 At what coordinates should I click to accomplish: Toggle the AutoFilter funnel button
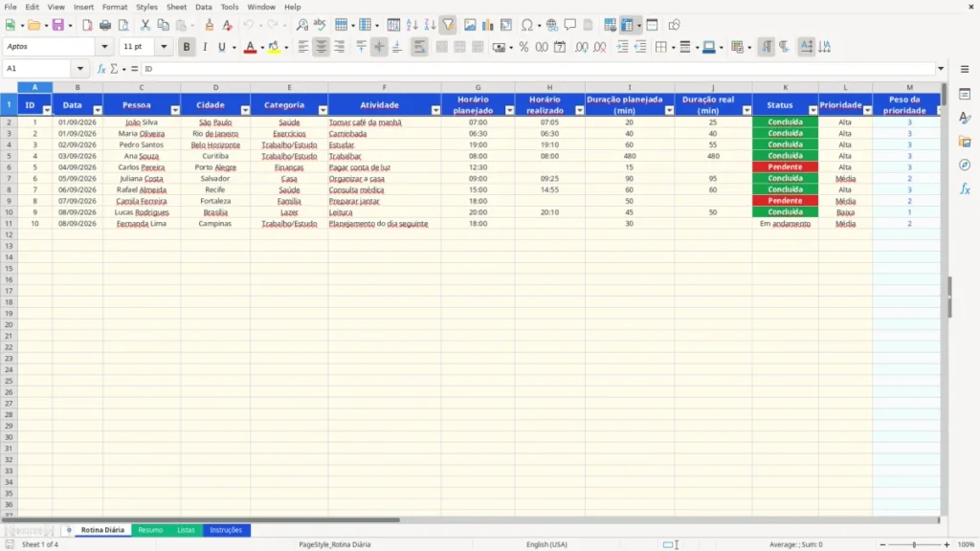coord(448,25)
